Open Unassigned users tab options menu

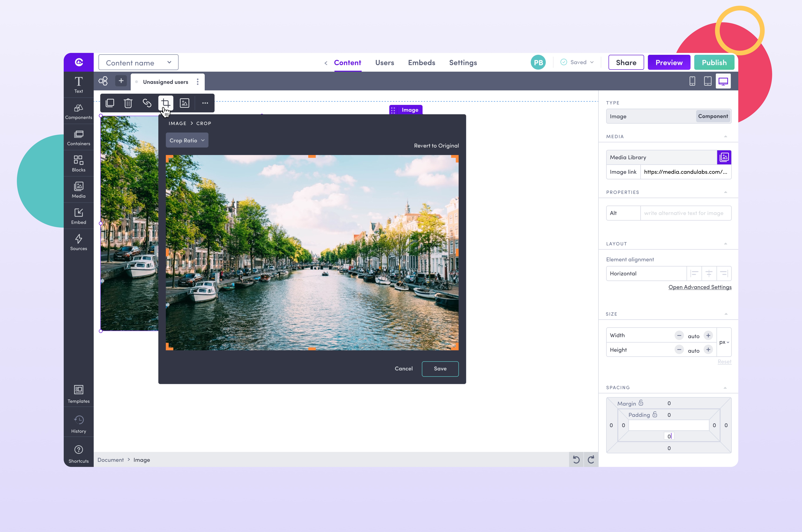pyautogui.click(x=198, y=82)
